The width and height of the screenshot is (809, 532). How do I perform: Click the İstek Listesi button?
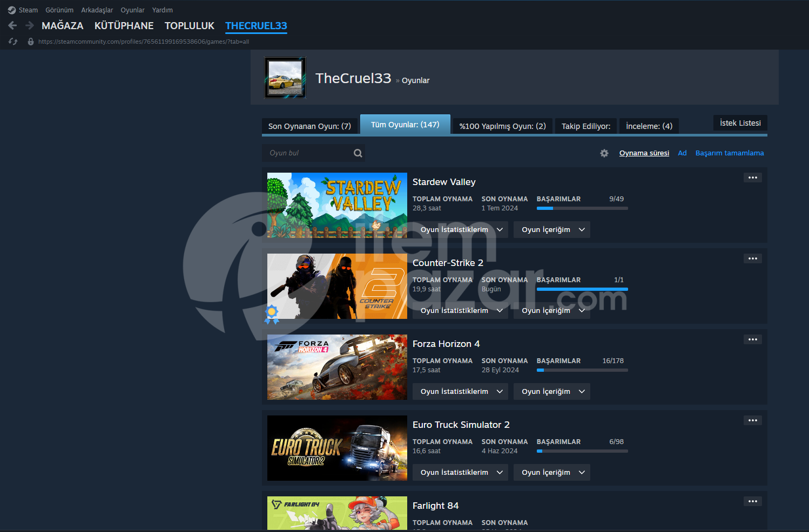click(740, 123)
